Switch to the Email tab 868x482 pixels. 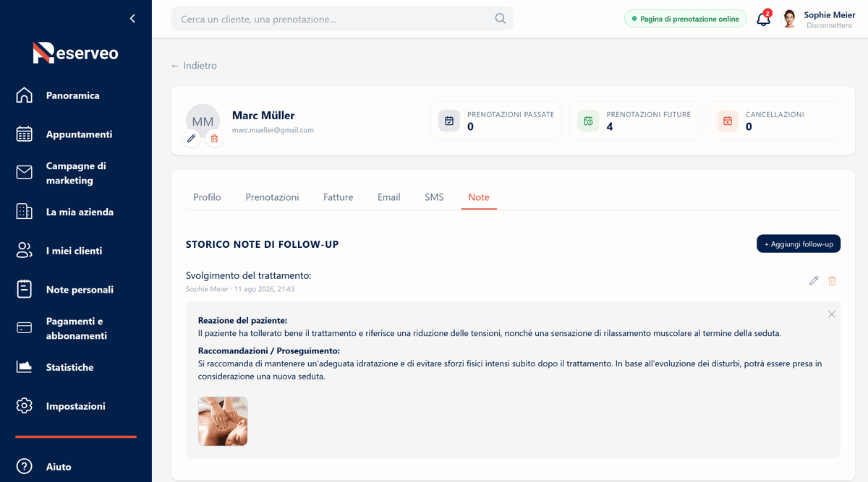(x=389, y=197)
